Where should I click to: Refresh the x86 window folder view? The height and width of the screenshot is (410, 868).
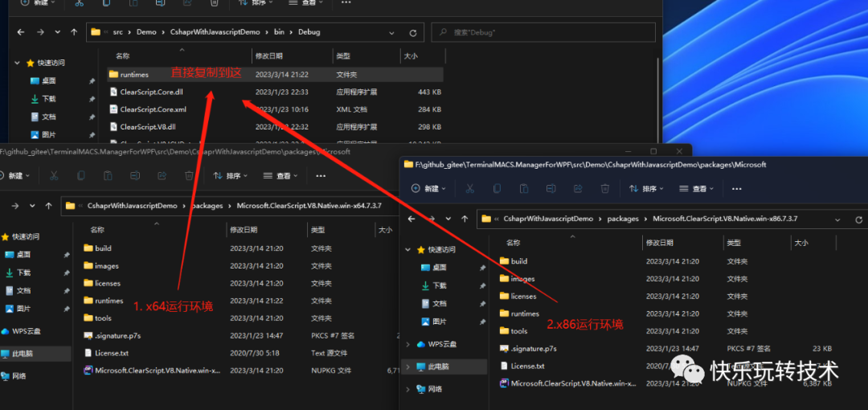click(x=858, y=219)
